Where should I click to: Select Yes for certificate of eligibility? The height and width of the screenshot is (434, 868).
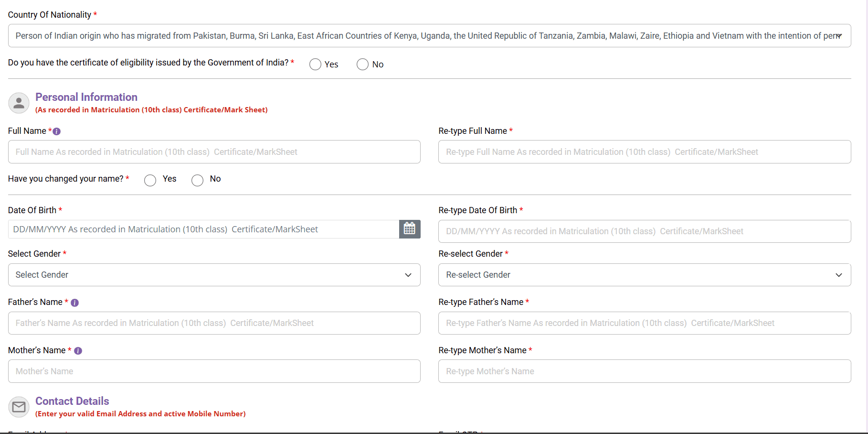click(x=315, y=65)
